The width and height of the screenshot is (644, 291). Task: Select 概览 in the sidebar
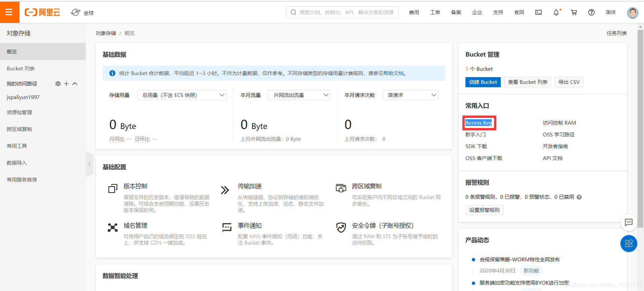pos(43,52)
